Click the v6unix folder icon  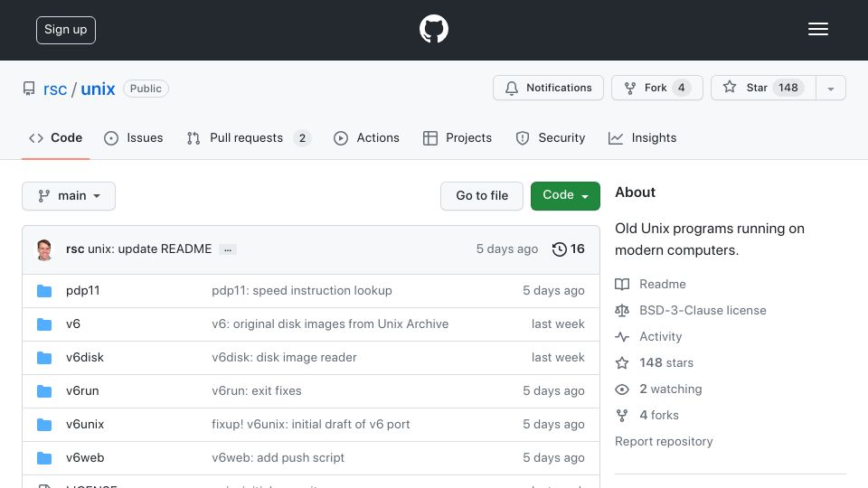(x=44, y=425)
